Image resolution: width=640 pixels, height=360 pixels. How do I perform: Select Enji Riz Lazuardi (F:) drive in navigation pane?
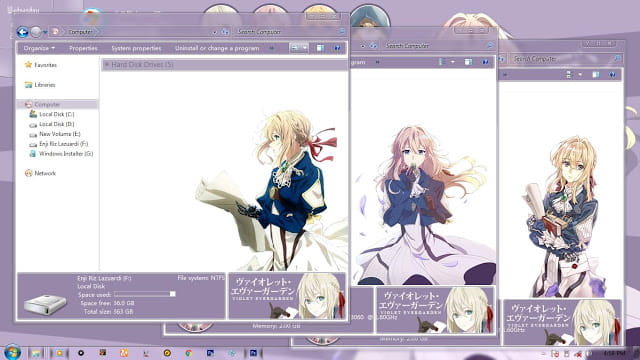(64, 144)
